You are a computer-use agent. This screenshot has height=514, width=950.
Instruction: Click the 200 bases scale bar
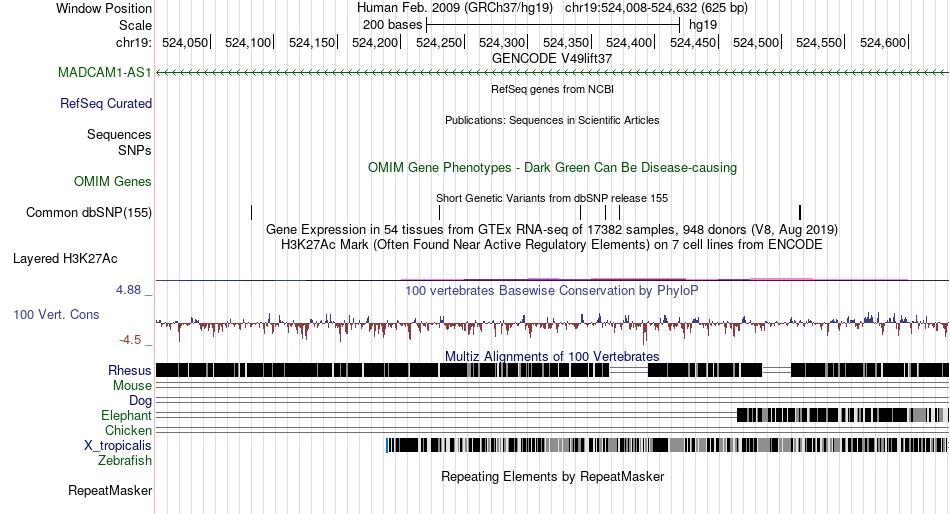pyautogui.click(x=553, y=25)
